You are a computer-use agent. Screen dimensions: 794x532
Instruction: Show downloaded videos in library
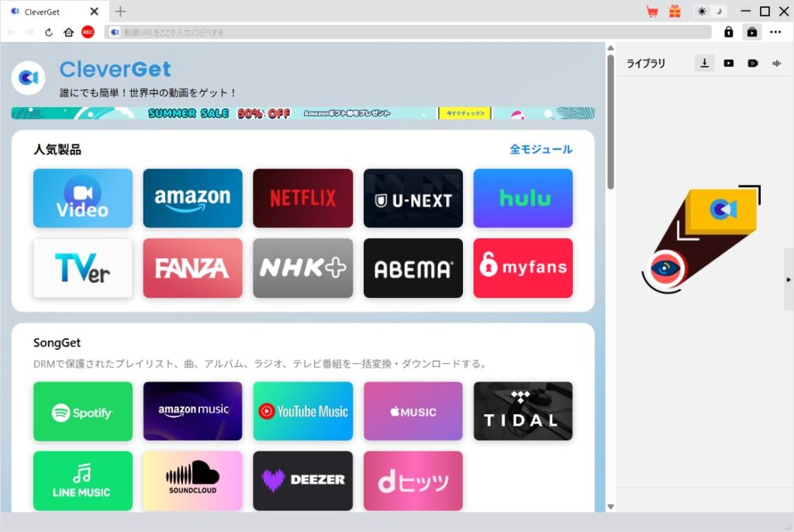point(729,64)
